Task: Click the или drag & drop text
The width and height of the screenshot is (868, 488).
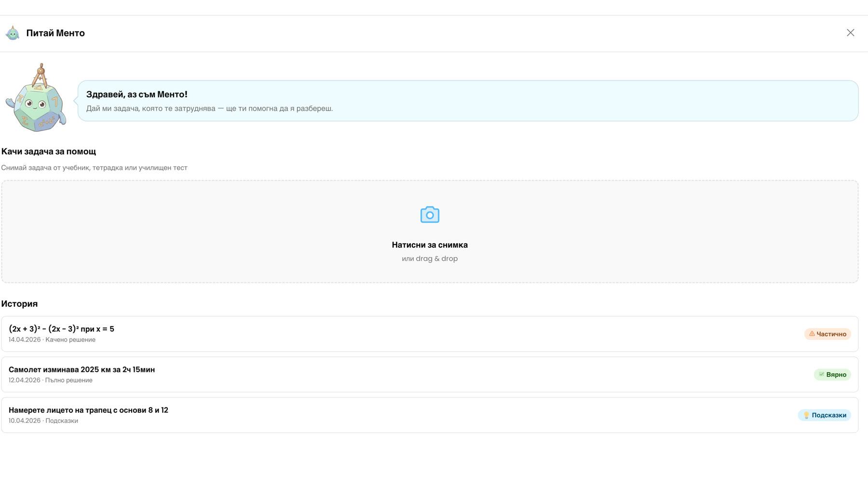Action: pyautogui.click(x=430, y=258)
